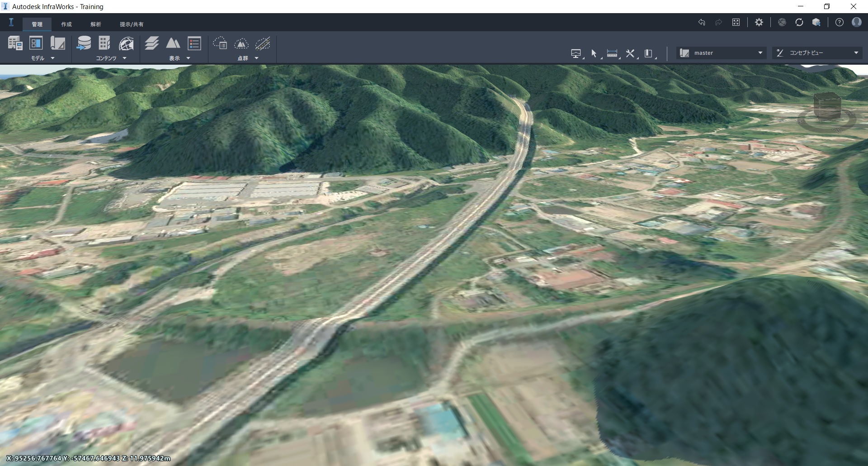Viewport: 868px width, 466px height.
Task: Open the model explorer panel icon
Action: coord(36,43)
